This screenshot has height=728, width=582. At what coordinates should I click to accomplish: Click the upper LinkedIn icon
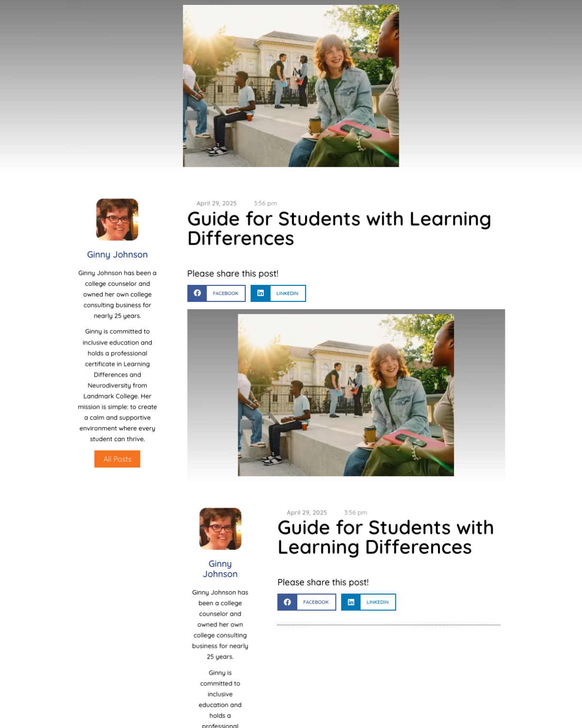[260, 293]
